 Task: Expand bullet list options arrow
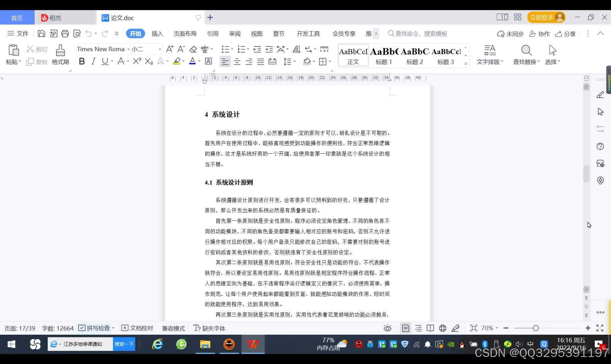(x=232, y=49)
